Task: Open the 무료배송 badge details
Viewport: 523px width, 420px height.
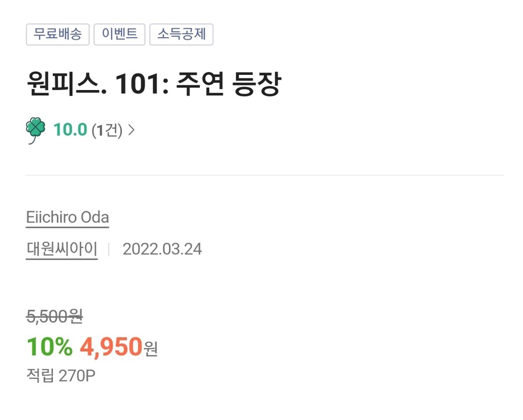Action: (x=58, y=34)
